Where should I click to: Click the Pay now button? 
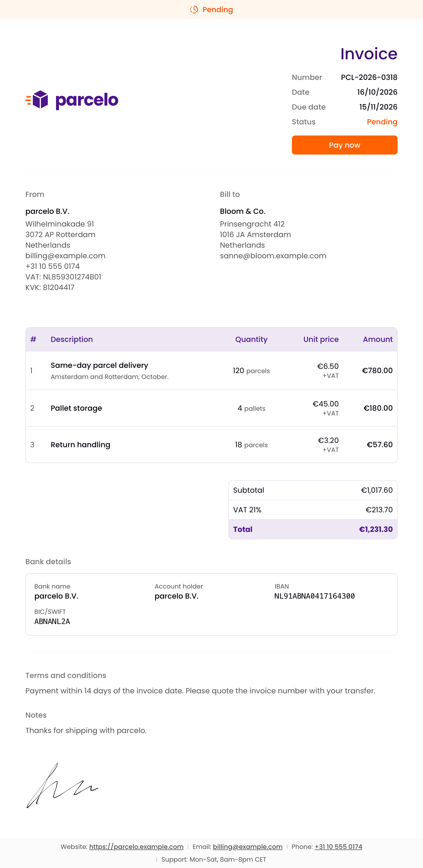tap(344, 145)
